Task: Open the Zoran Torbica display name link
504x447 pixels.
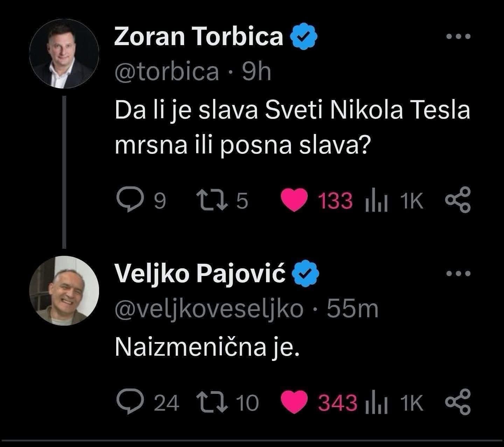Action: 198,36
